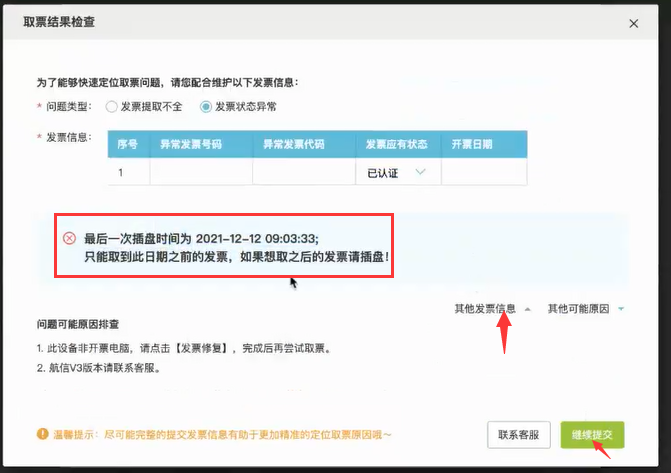Click the orange warning icon beside 温馨提示

(42, 434)
